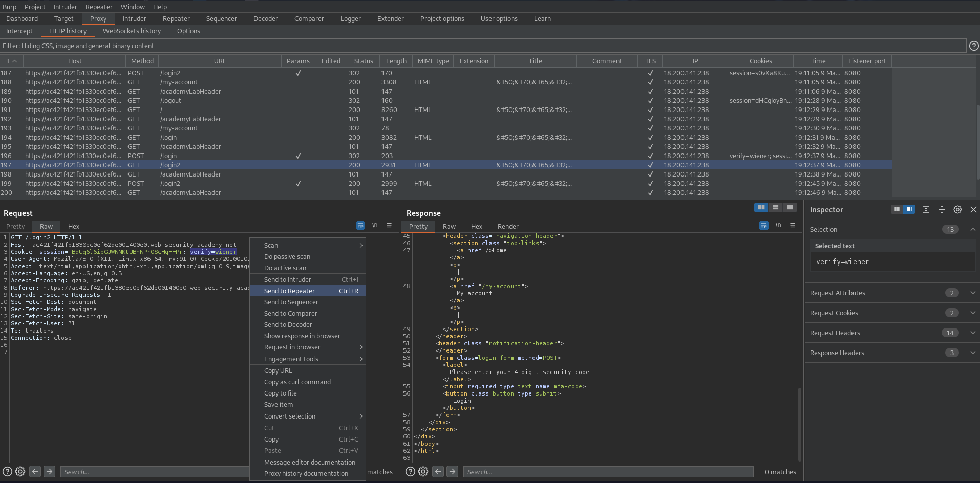
Task: Click the history table vertical scrollbar
Action: tap(977, 142)
